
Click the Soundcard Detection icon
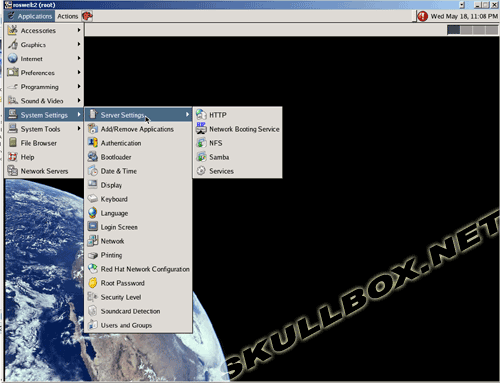click(x=92, y=311)
